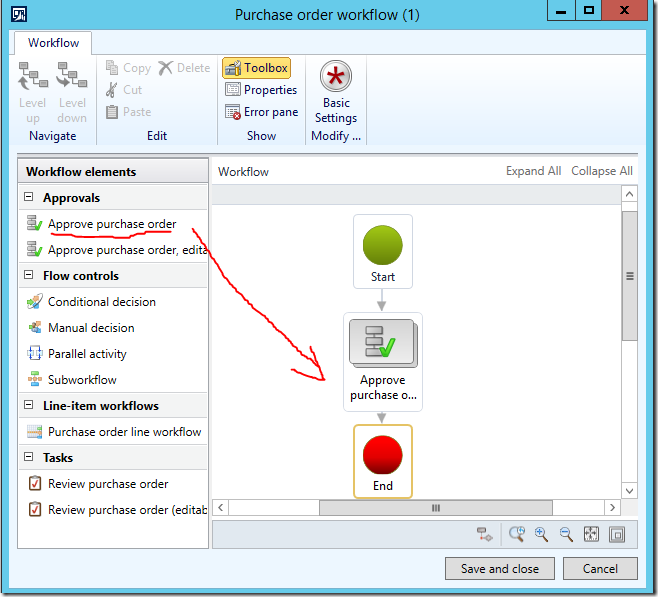Click Expand All link
Viewport: 658px width, 597px height.
pos(533,171)
